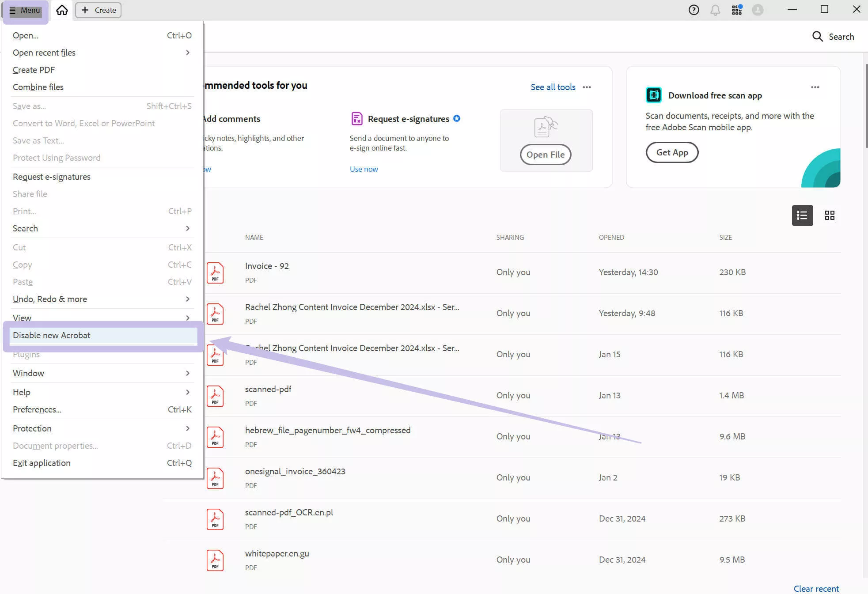The height and width of the screenshot is (594, 868).
Task: Toggle the Menu hamburger button
Action: click(x=25, y=10)
